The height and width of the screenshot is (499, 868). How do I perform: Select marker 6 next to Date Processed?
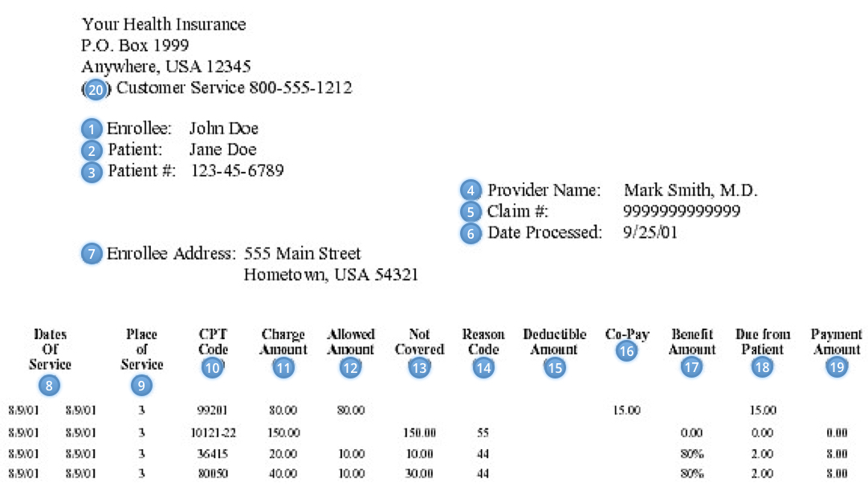(471, 234)
